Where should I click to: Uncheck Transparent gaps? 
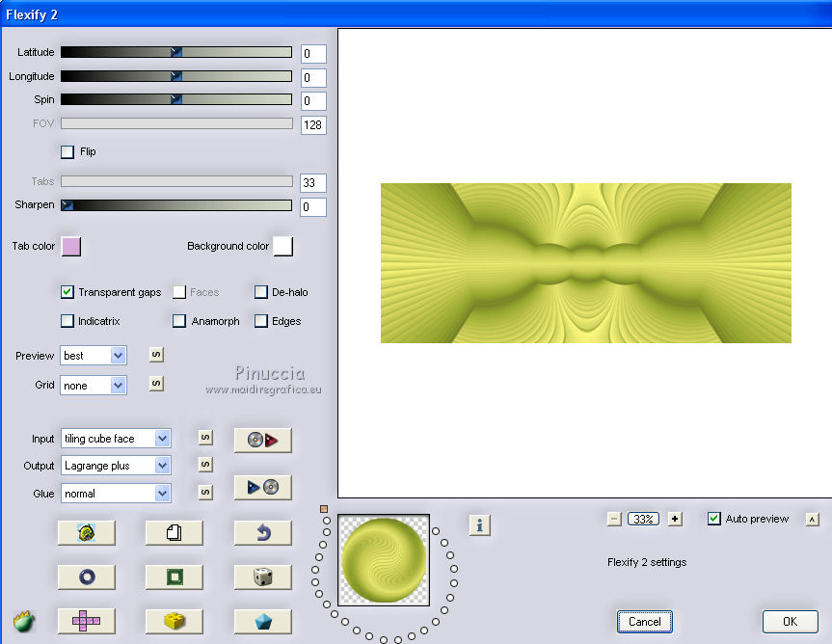67,292
